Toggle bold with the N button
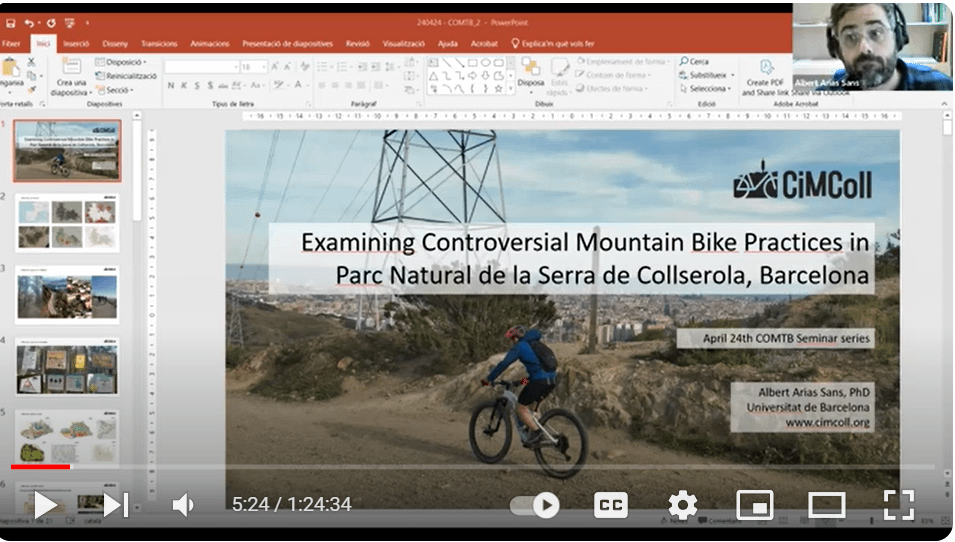The image size is (955, 542). [171, 85]
